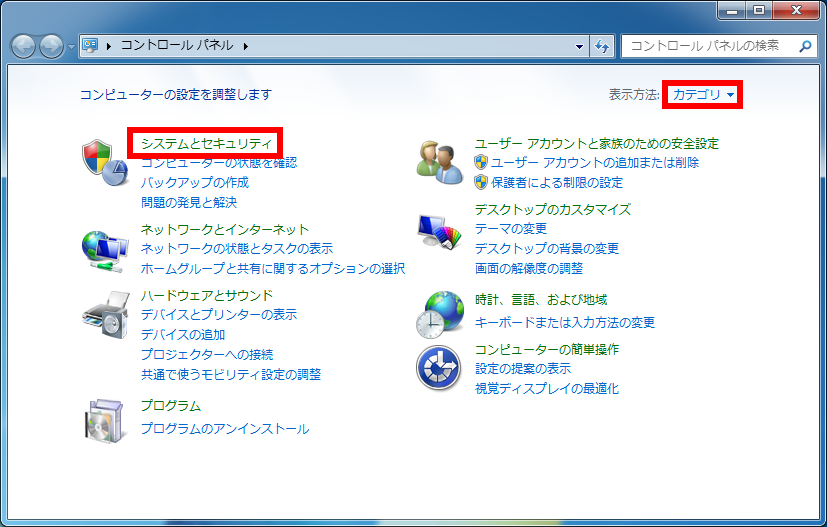Click the Hardware and Sound printer icon
This screenshot has height=527, width=827.
point(106,315)
